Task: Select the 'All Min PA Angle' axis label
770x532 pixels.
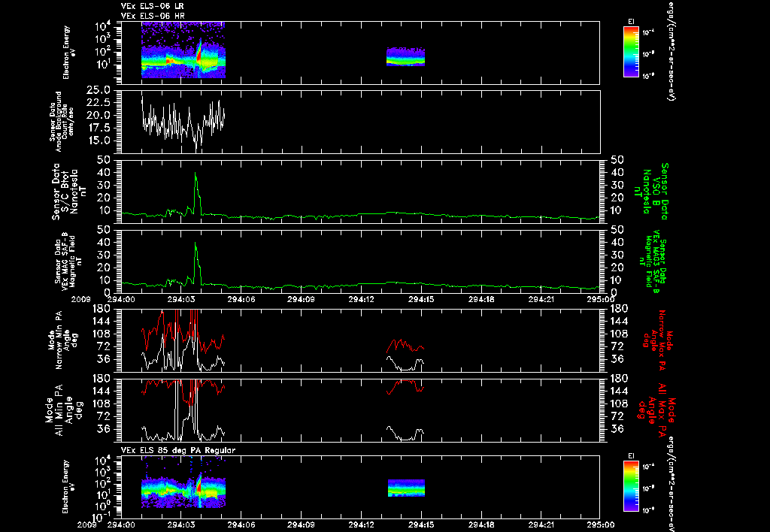Action: click(x=63, y=410)
